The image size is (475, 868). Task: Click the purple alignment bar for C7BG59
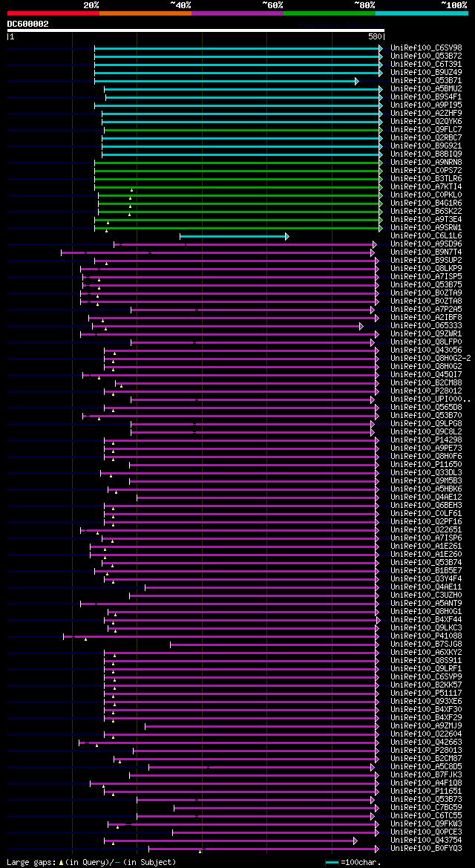(275, 808)
